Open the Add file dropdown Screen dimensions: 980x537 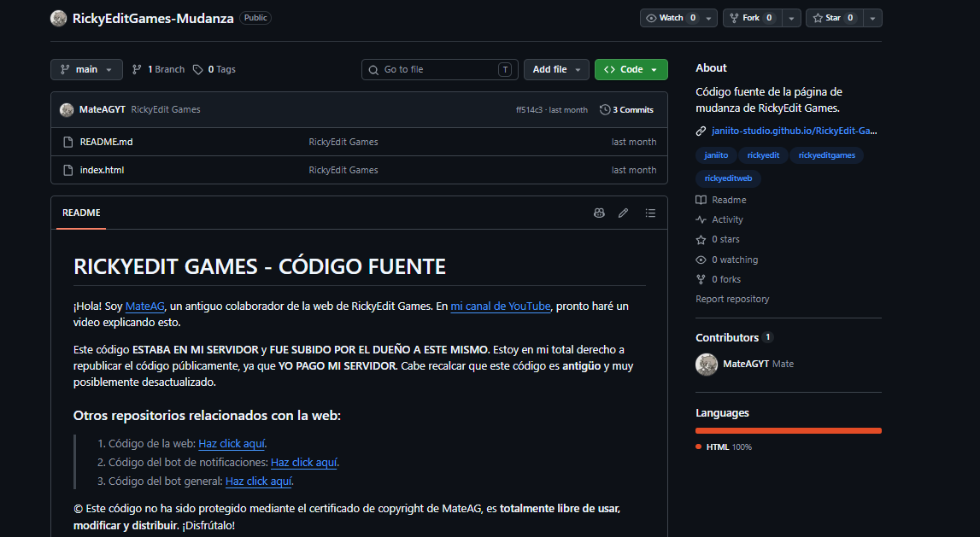click(x=556, y=69)
